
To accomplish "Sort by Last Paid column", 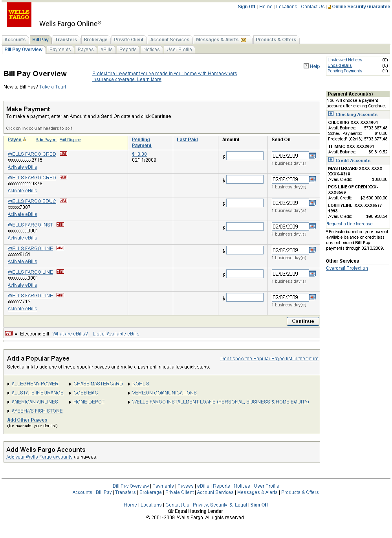I will click(x=187, y=140).
